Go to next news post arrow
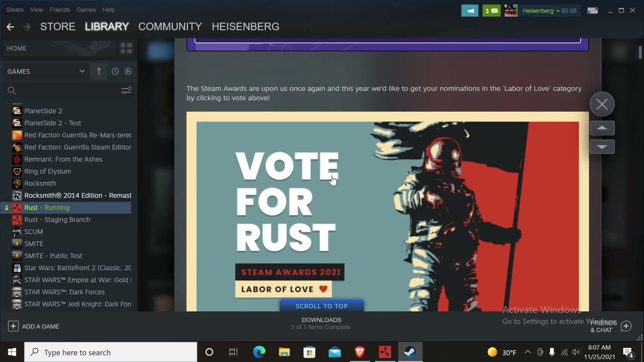The width and height of the screenshot is (644, 362). (x=602, y=146)
